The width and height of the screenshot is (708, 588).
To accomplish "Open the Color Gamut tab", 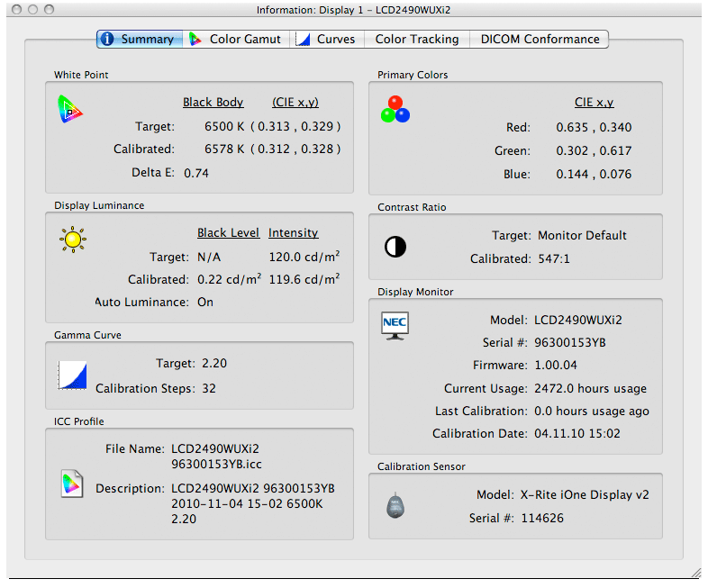I will click(x=236, y=40).
